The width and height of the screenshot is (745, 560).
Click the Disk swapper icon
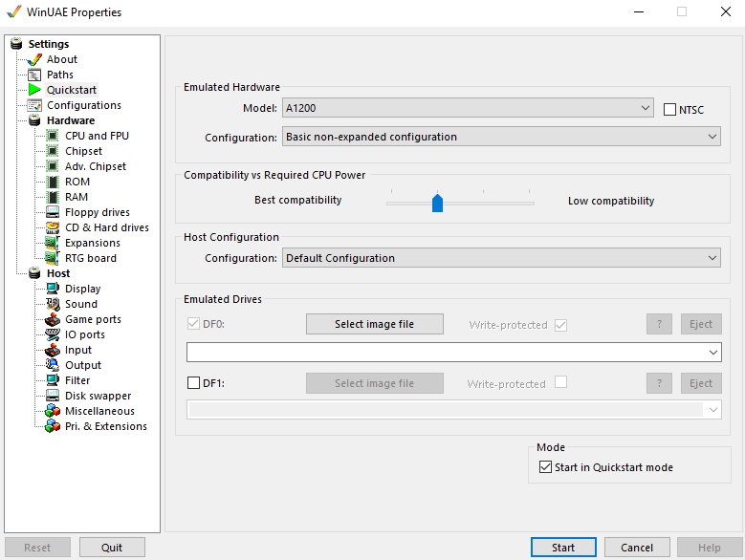tap(53, 396)
